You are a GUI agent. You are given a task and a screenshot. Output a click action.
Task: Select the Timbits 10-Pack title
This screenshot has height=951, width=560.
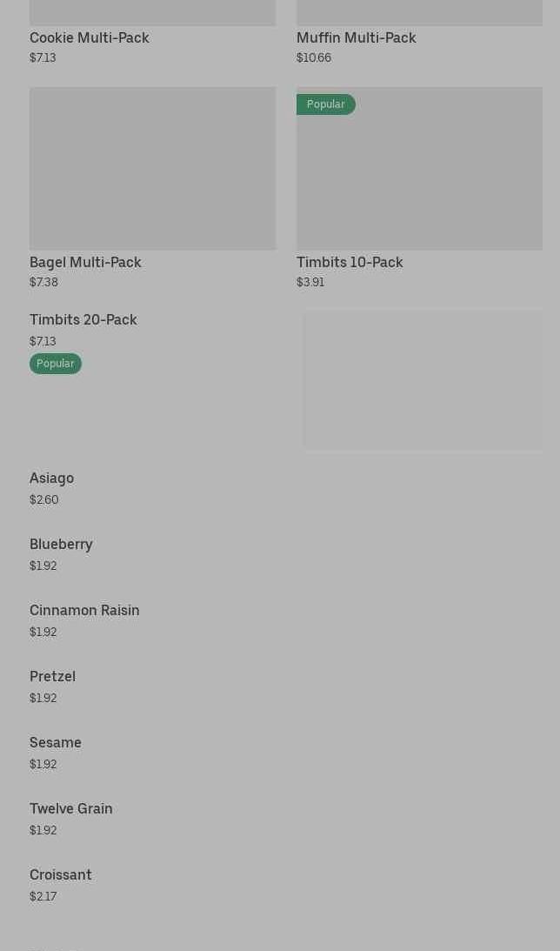pyautogui.click(x=350, y=262)
